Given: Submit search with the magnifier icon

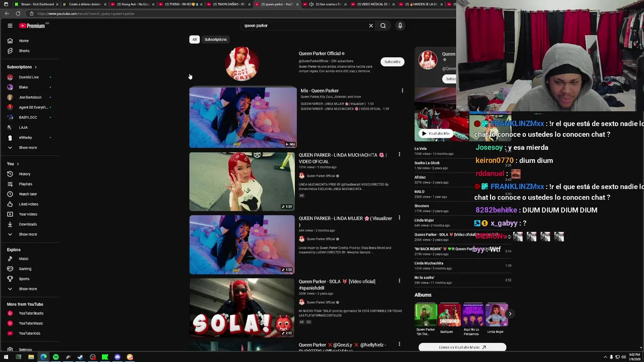Looking at the screenshot, I should tap(383, 26).
